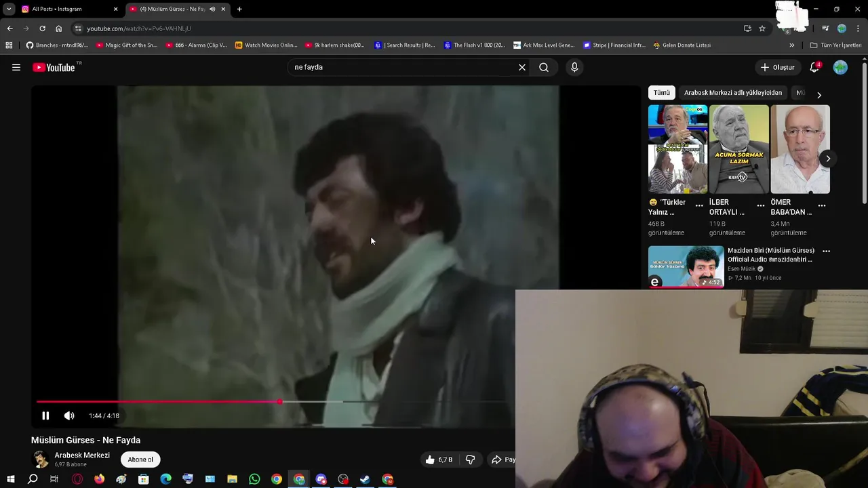Open Mazideki Biri video thumbnail

point(686,266)
